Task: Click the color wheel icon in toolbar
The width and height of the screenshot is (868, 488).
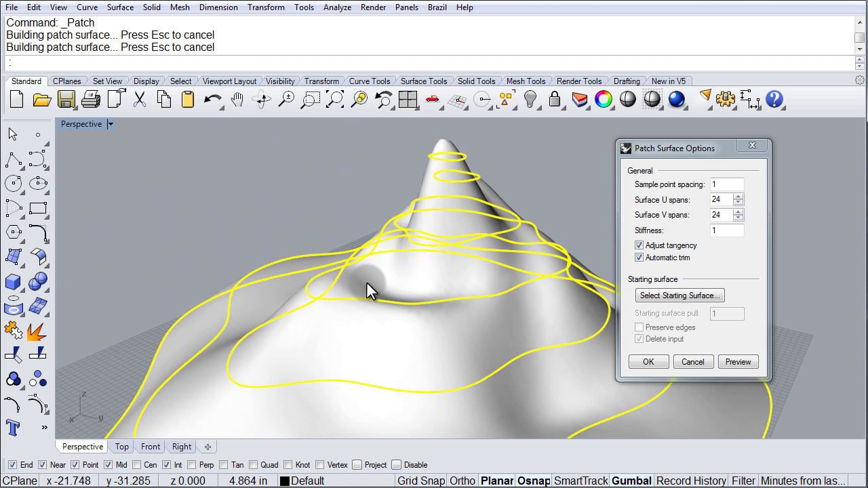Action: pos(603,100)
